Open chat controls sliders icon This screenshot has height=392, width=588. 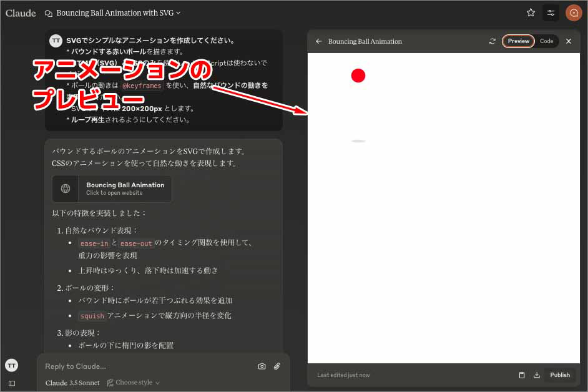[551, 12]
